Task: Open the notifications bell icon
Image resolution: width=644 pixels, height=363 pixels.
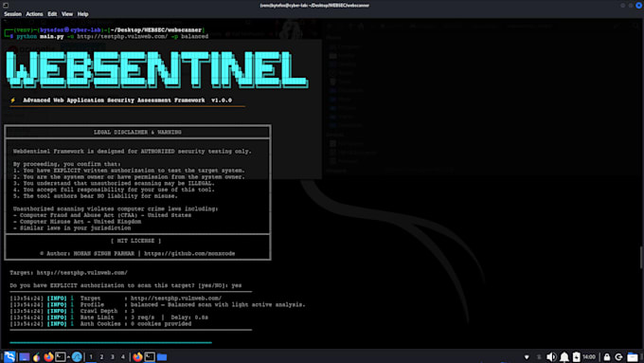Action: pos(564,356)
